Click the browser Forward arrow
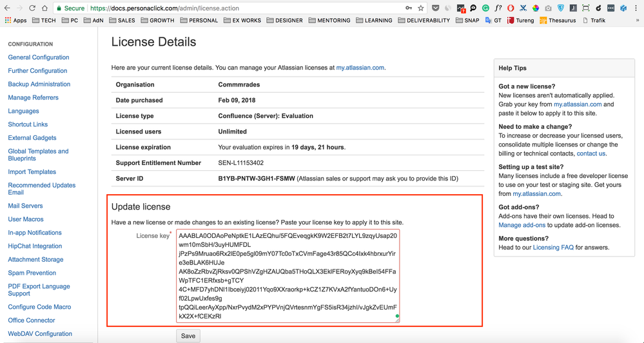Image resolution: width=644 pixels, height=343 pixels. coord(20,8)
